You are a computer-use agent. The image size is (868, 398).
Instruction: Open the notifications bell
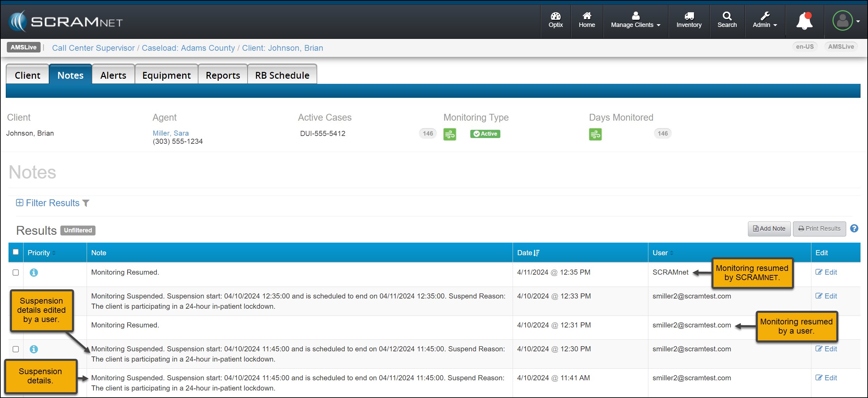(x=804, y=21)
